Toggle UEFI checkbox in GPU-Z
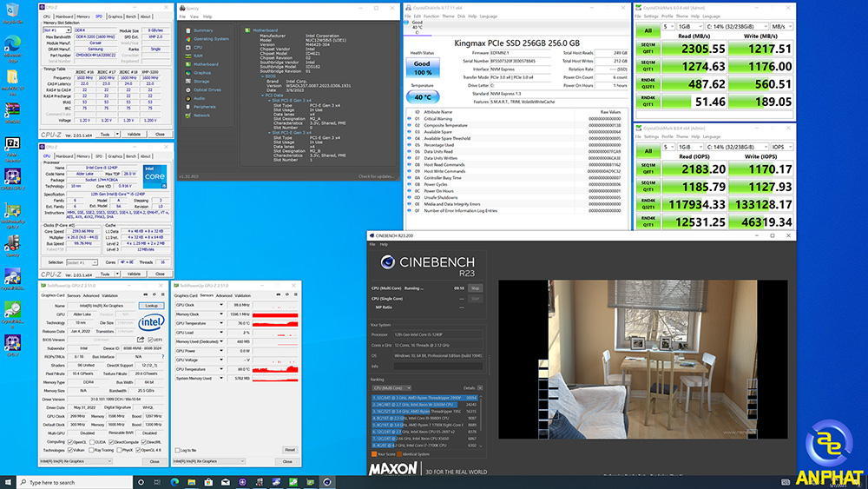This screenshot has height=489, width=868. [150, 340]
